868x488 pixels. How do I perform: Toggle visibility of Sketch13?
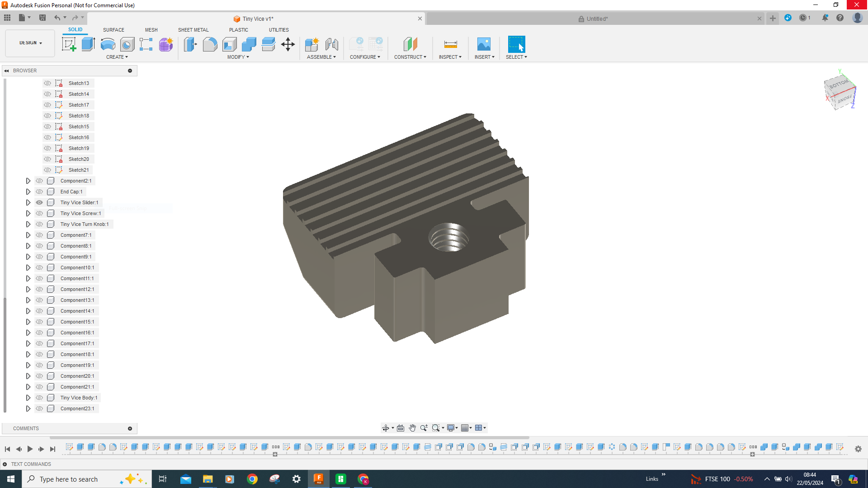coord(47,83)
